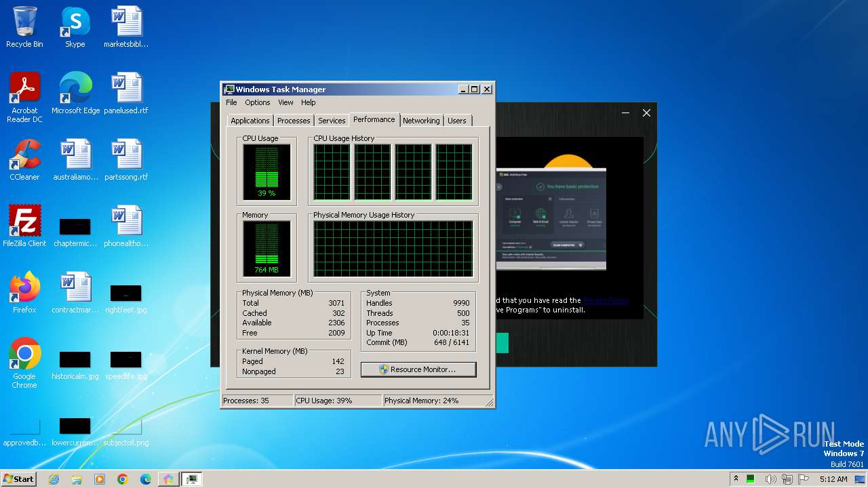Click Task Manager CPU tray icon
Image resolution: width=868 pixels, height=488 pixels.
click(x=751, y=479)
